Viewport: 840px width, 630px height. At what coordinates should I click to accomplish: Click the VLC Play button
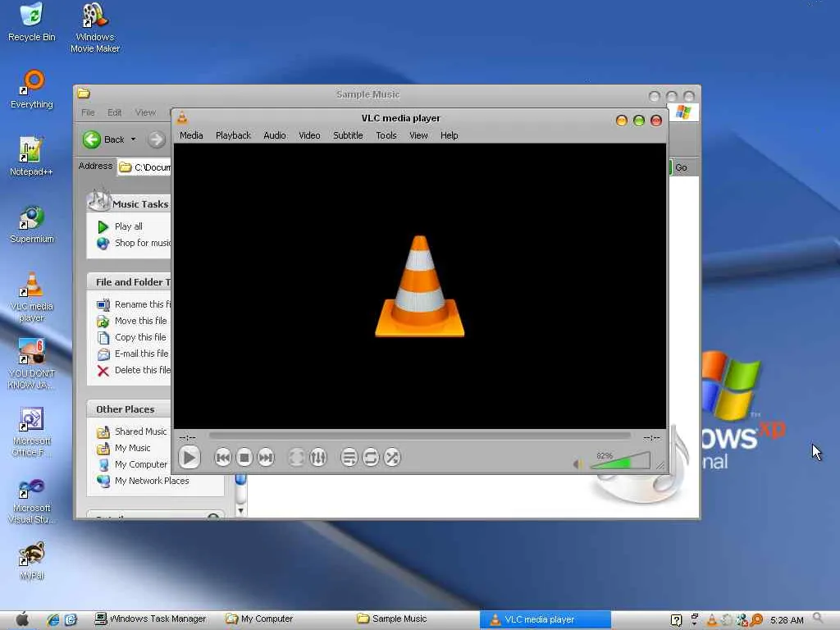pyautogui.click(x=189, y=458)
